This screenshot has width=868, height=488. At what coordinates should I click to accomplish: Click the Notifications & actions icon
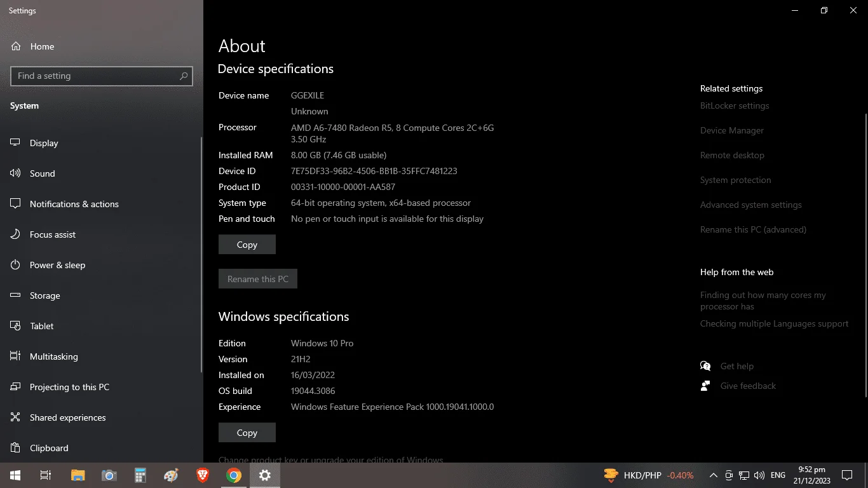point(16,204)
